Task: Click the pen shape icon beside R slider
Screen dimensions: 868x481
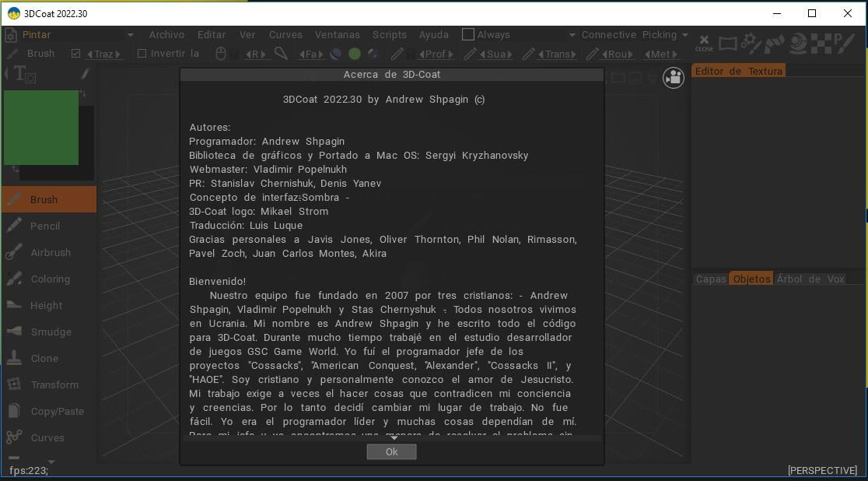Action: (282, 53)
